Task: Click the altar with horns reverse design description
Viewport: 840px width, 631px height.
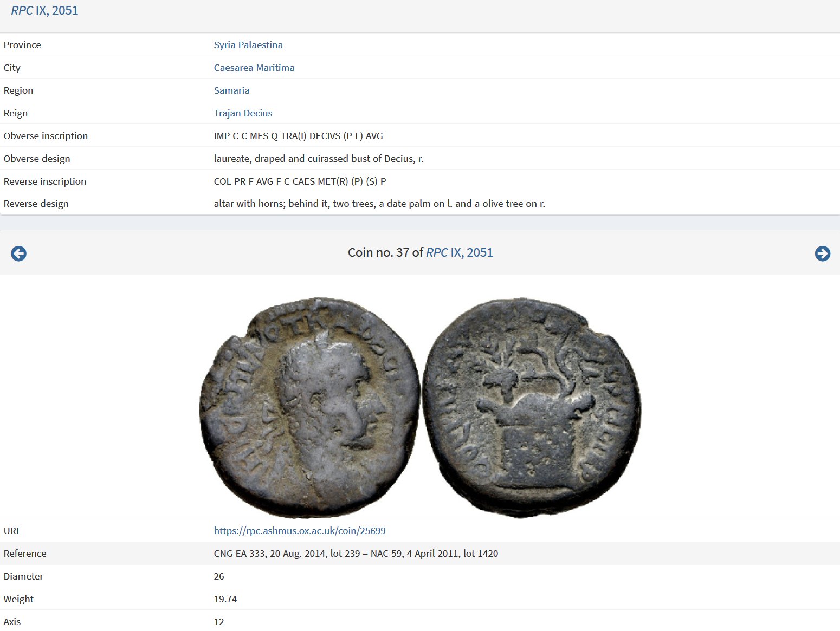Action: [379, 204]
